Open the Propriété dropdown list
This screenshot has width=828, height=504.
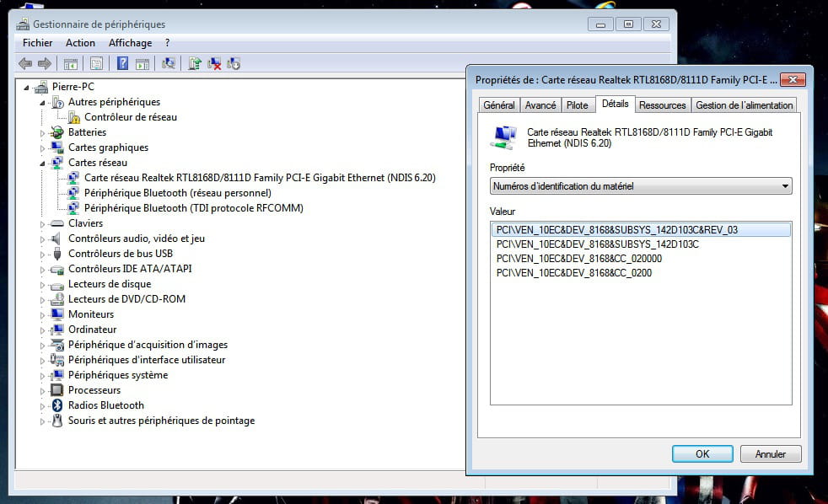pyautogui.click(x=641, y=186)
